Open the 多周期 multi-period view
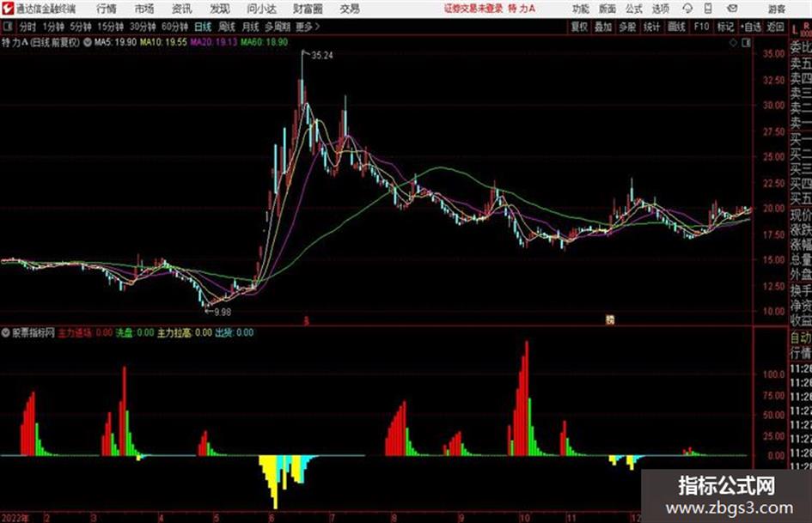The width and height of the screenshot is (812, 523). pyautogui.click(x=278, y=27)
